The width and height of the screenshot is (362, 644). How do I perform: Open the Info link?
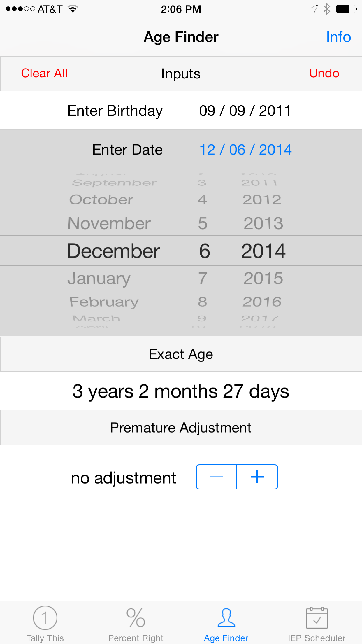tap(338, 37)
